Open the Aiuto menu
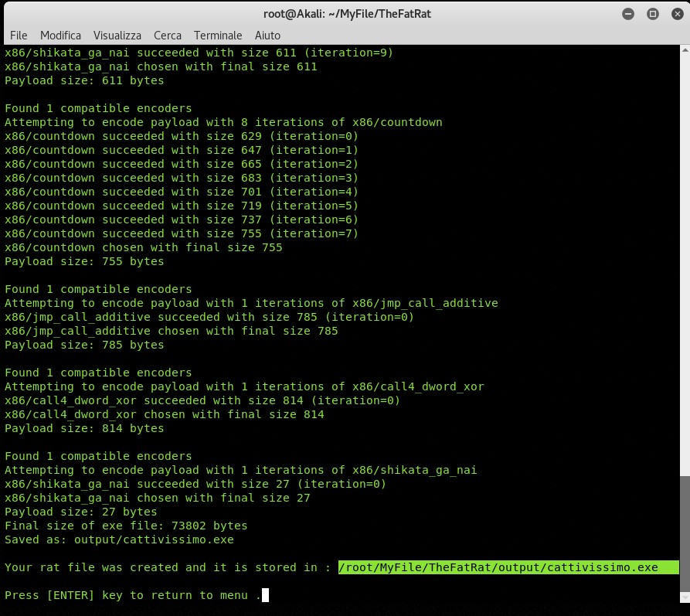 267,36
